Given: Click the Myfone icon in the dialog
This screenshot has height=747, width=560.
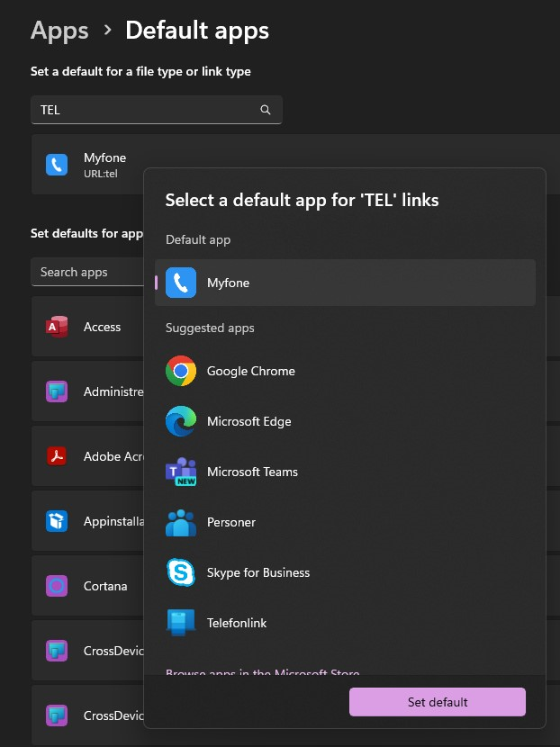Looking at the screenshot, I should [181, 283].
